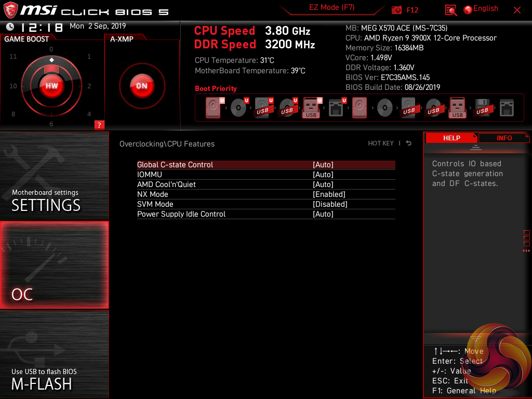Screen dimensions: 532x399
Task: Click the legacy network boot icon at the row end
Action: click(507, 108)
